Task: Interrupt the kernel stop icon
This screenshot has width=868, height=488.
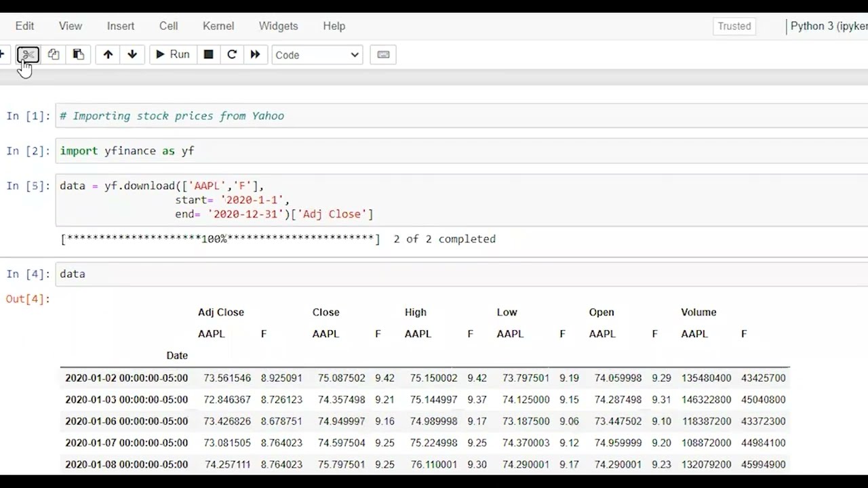Action: pos(208,55)
